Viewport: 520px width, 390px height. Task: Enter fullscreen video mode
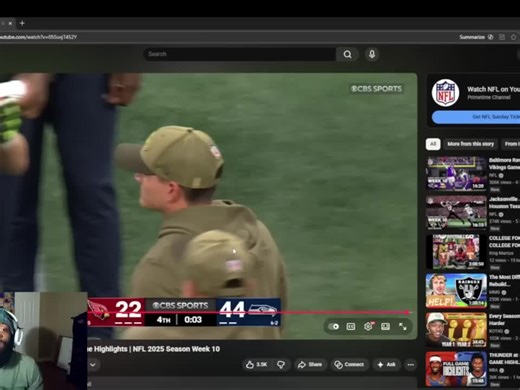(403, 326)
